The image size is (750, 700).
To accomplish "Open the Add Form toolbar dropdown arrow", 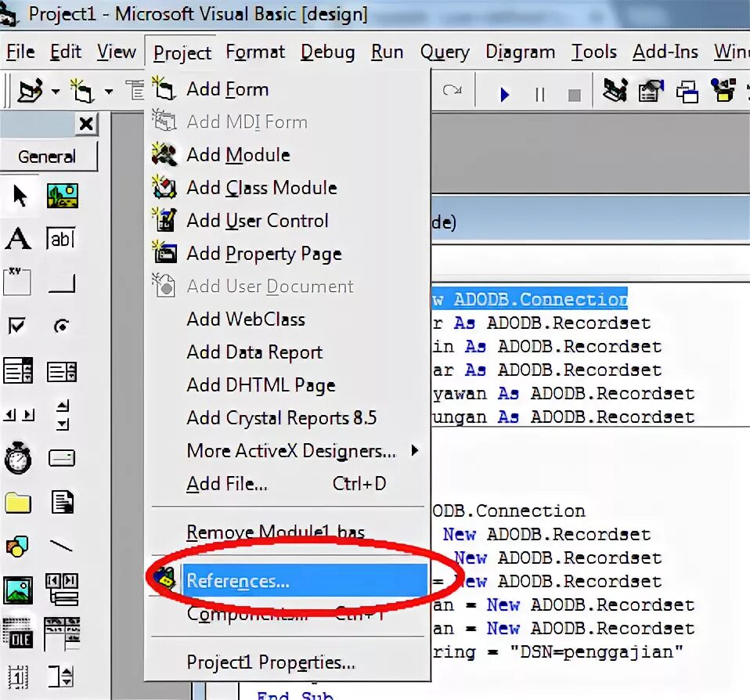I will coord(109,91).
